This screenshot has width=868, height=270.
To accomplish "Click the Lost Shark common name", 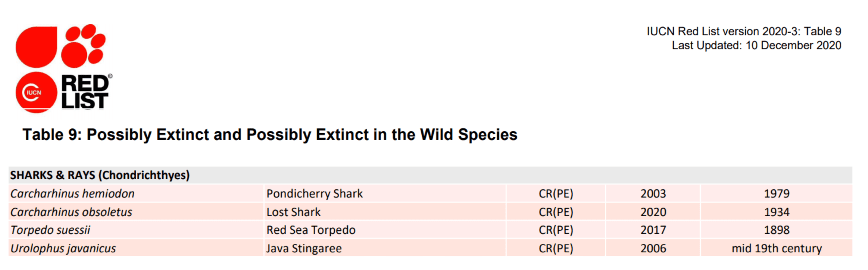I will point(293,212).
